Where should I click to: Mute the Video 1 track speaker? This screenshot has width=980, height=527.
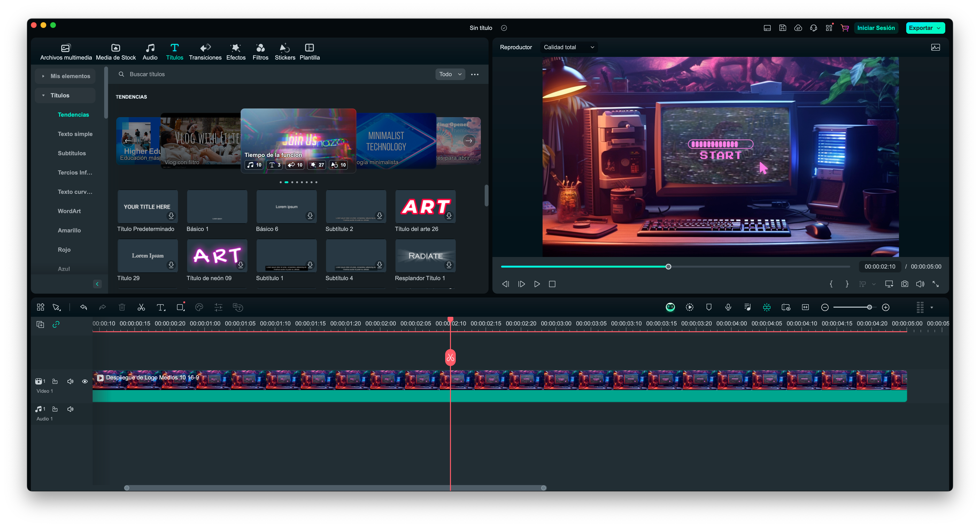coord(70,381)
